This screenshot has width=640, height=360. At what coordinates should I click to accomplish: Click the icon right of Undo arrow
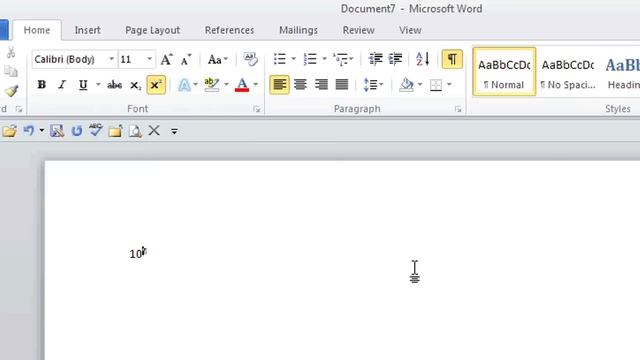click(x=57, y=131)
